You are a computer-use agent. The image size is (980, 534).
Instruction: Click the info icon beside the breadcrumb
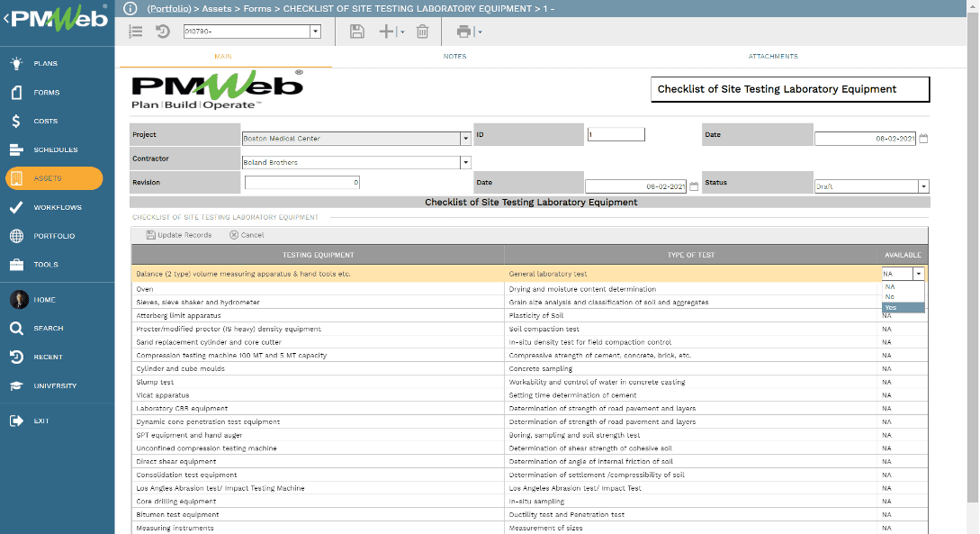click(130, 8)
